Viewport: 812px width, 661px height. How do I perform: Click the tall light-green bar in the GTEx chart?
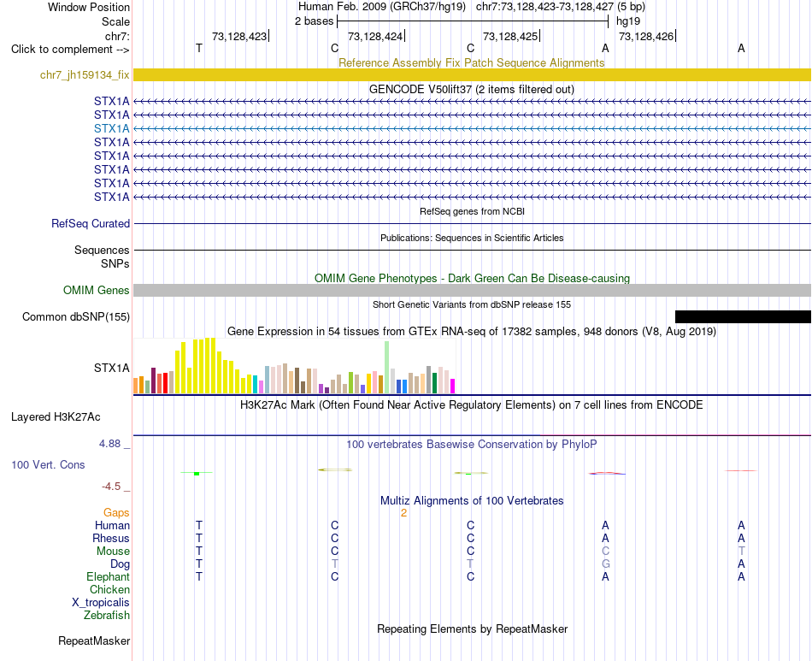pos(387,368)
